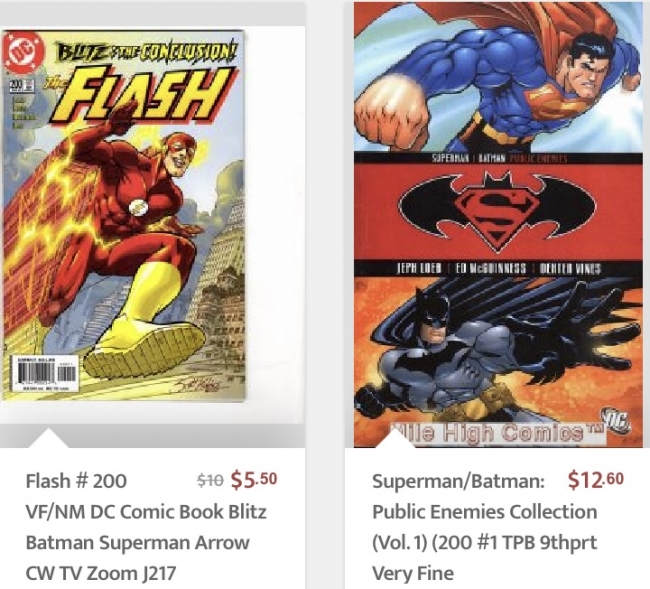650x589 pixels.
Task: Click the $5.50 sale price
Action: click(254, 480)
